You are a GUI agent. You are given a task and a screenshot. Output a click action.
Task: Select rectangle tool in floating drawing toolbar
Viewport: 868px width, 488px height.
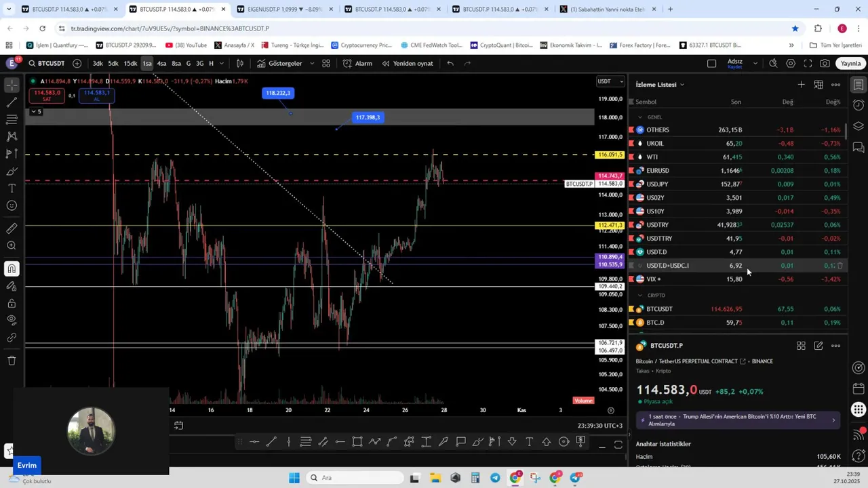pos(357,442)
